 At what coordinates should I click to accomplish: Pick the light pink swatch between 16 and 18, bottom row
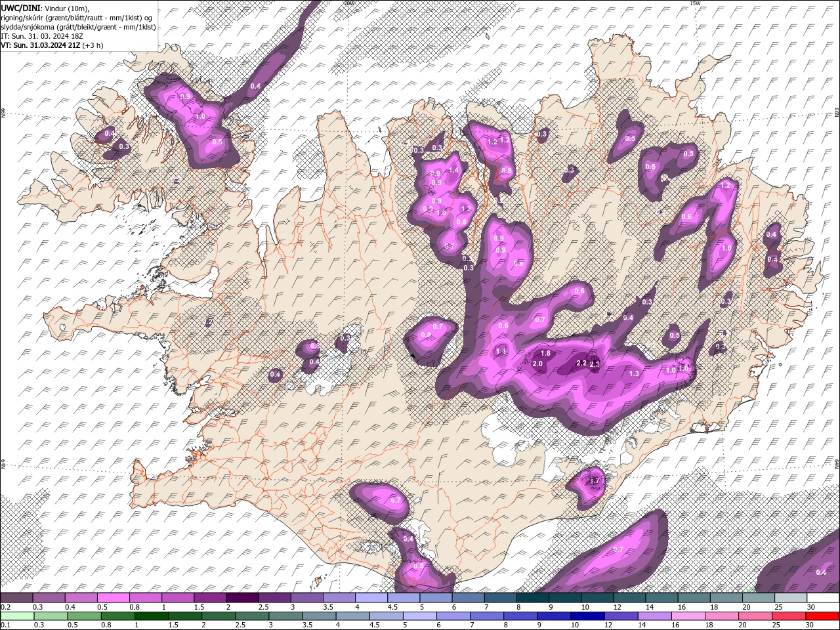point(688,616)
